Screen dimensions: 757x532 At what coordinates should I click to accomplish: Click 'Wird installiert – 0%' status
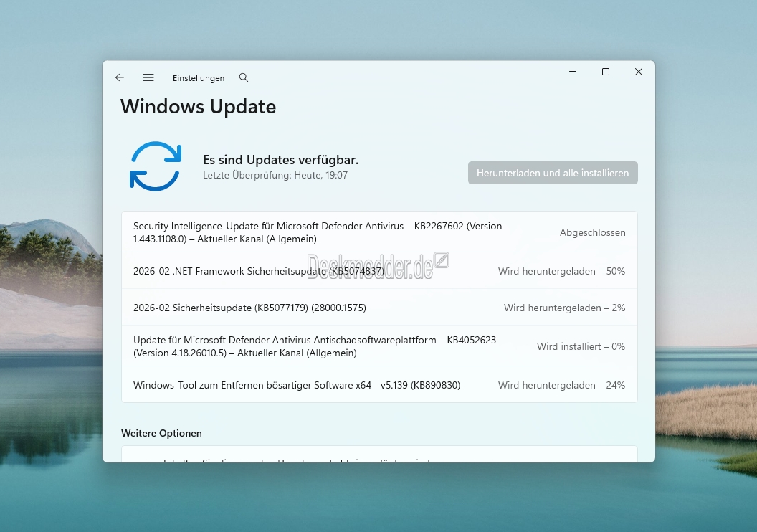[581, 346]
